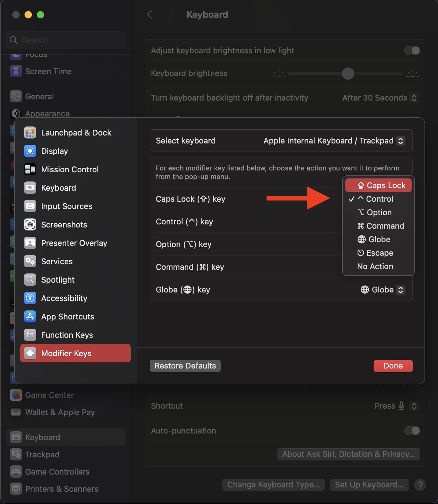Select Accessibility category label

[64, 298]
